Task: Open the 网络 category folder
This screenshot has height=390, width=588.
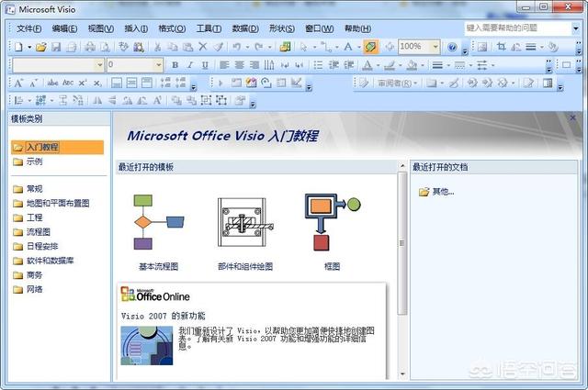Action: point(28,289)
